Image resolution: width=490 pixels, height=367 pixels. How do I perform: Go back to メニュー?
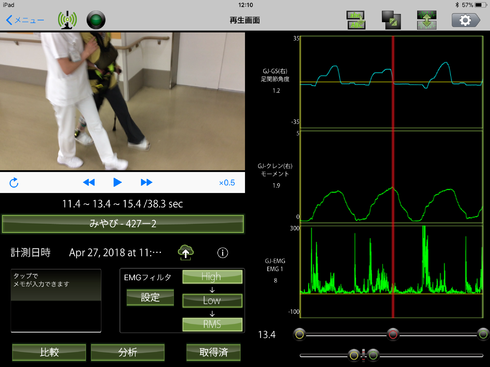pyautogui.click(x=25, y=20)
